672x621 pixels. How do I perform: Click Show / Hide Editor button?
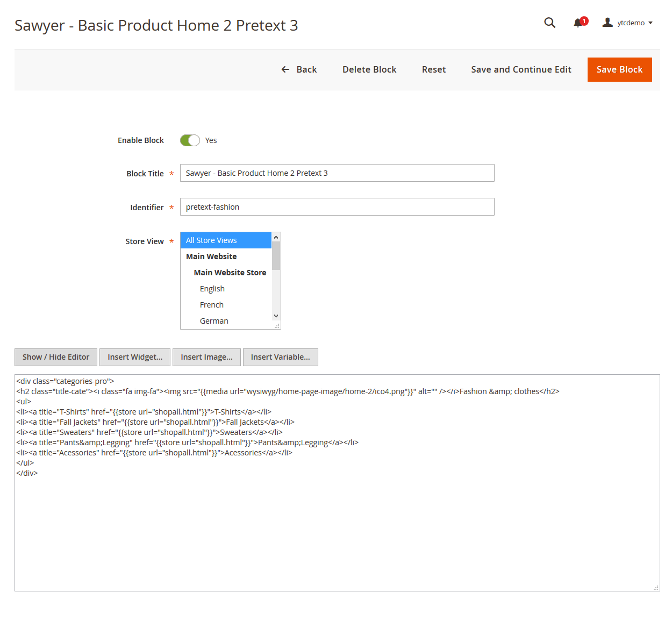56,357
